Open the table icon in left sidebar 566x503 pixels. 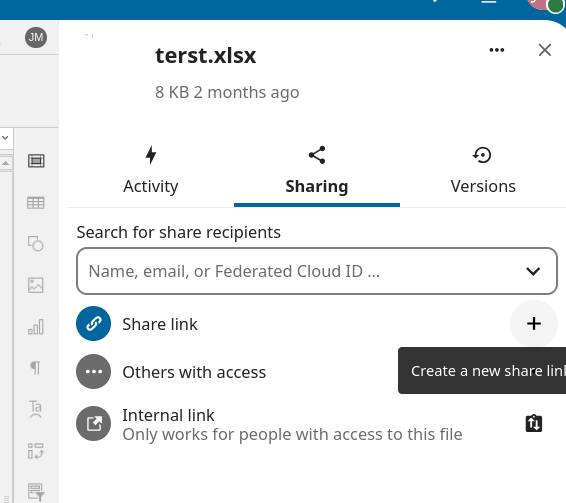(36, 203)
